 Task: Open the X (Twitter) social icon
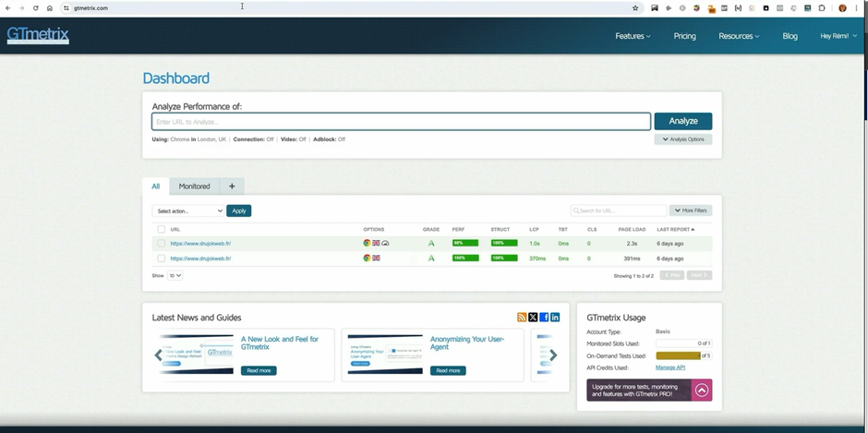[533, 317]
